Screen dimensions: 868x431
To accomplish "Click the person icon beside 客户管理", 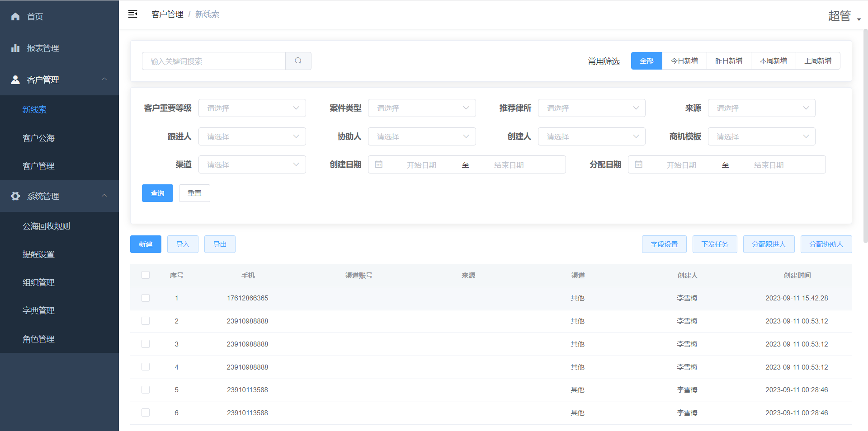I will [x=15, y=80].
